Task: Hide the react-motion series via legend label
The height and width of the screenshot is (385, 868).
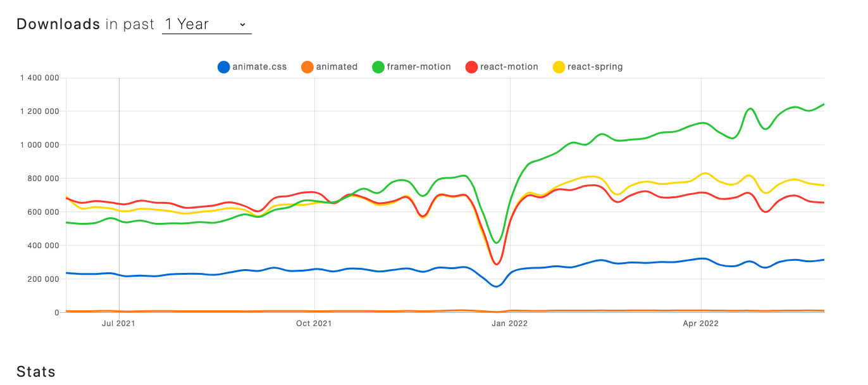Action: 509,67
